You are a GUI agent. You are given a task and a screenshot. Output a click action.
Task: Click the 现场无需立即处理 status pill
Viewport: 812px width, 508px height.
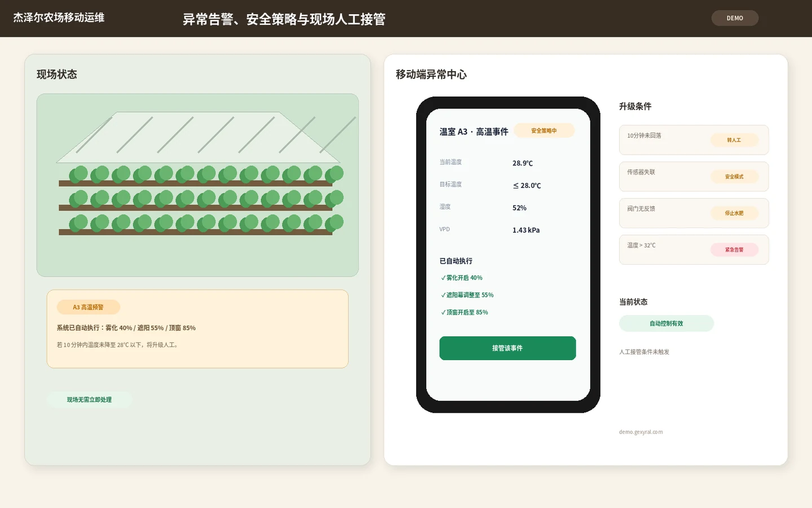point(89,400)
